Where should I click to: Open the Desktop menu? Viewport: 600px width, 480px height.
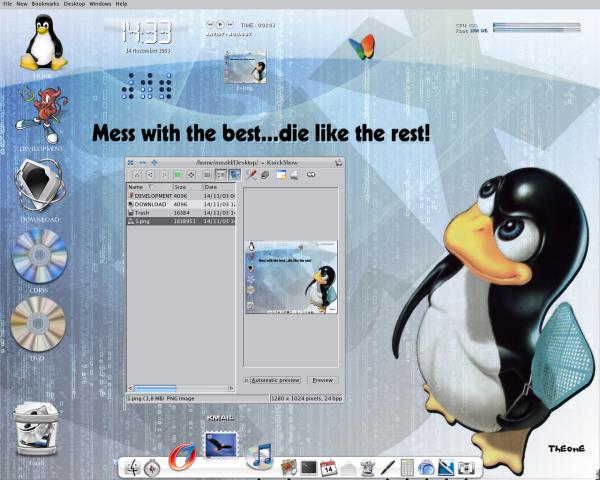pos(74,4)
